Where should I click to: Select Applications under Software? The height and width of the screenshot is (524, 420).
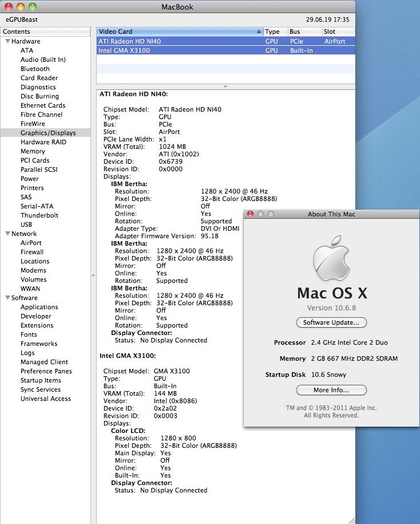point(39,307)
